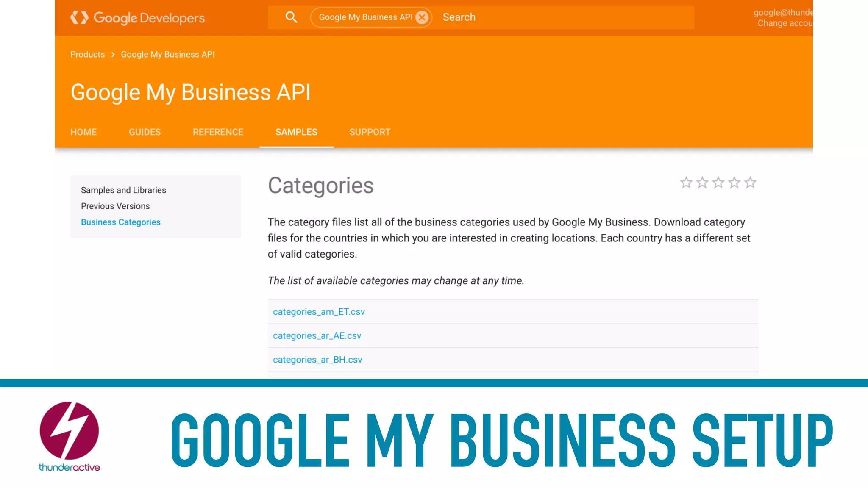This screenshot has height=488, width=868.
Task: Click the Change account link
Action: (785, 23)
